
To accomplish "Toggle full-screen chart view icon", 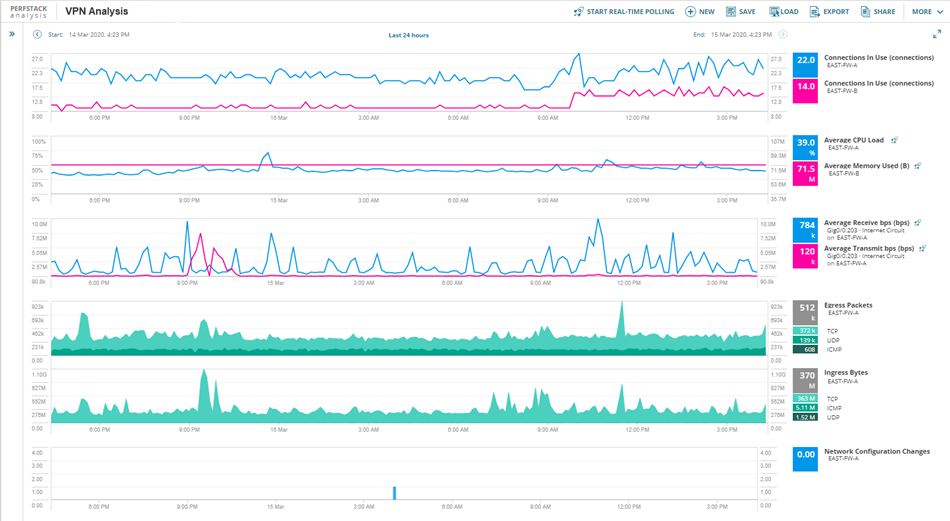I will point(937,35).
